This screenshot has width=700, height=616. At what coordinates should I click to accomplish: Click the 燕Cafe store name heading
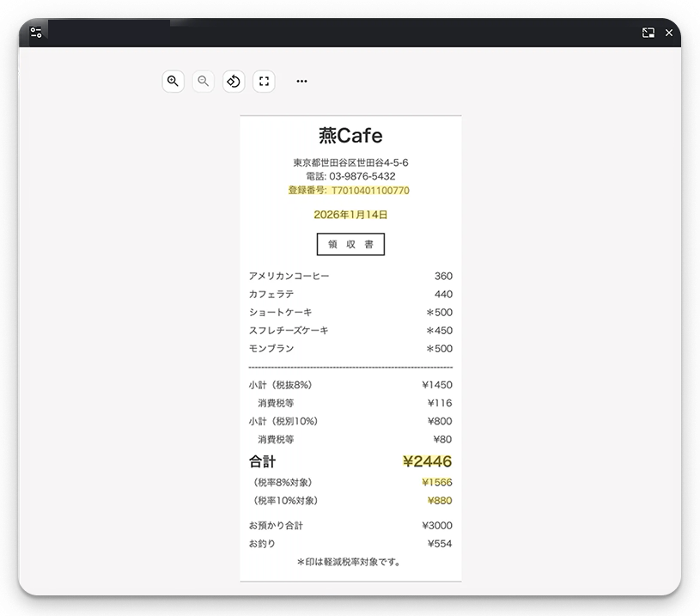[350, 136]
